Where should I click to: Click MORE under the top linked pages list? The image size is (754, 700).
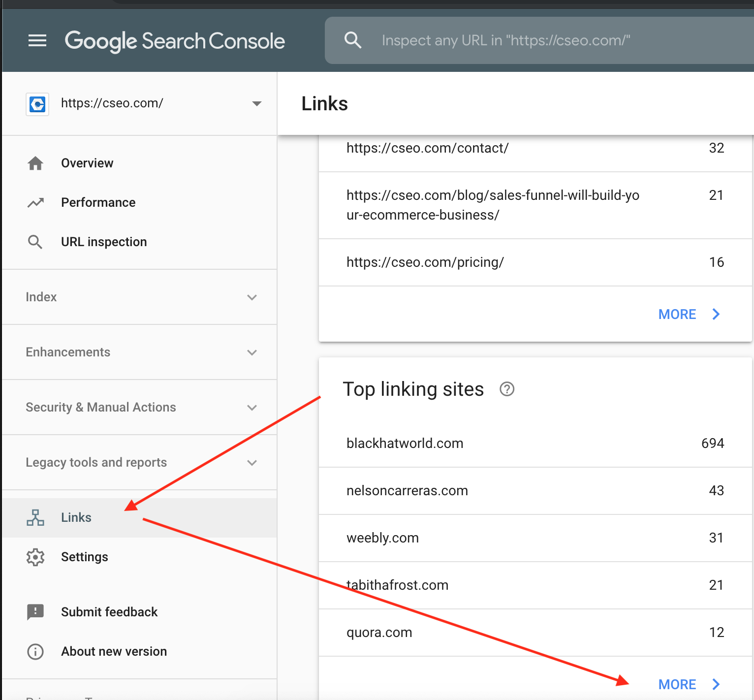677,314
